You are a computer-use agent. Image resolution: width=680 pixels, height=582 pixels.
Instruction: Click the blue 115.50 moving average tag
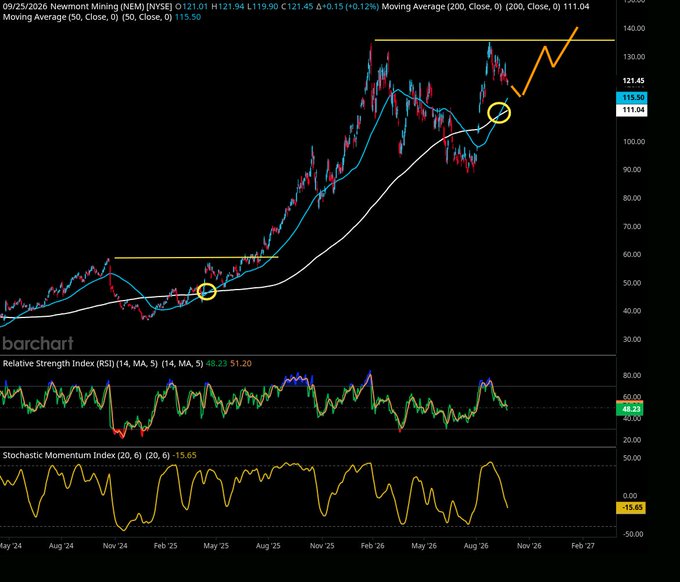pyautogui.click(x=631, y=98)
